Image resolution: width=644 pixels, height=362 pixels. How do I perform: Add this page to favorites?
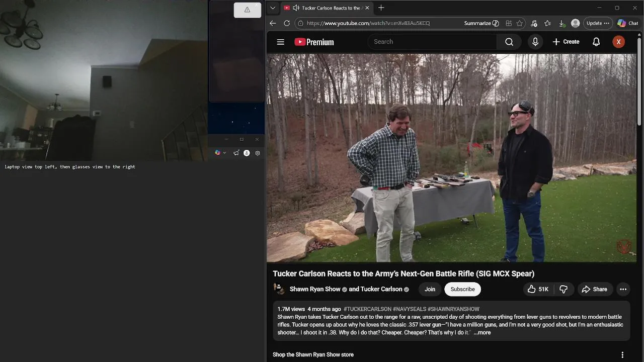point(519,23)
